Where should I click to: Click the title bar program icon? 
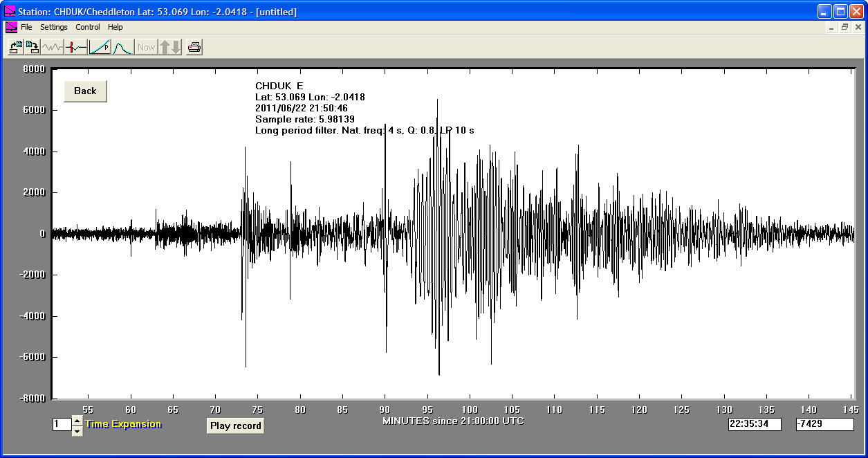point(10,11)
